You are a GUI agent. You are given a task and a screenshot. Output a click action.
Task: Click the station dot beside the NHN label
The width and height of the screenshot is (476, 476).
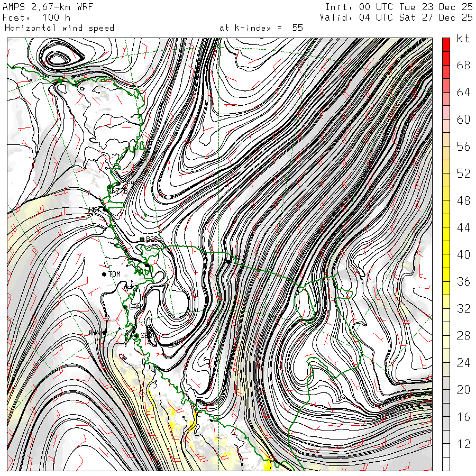point(105,333)
